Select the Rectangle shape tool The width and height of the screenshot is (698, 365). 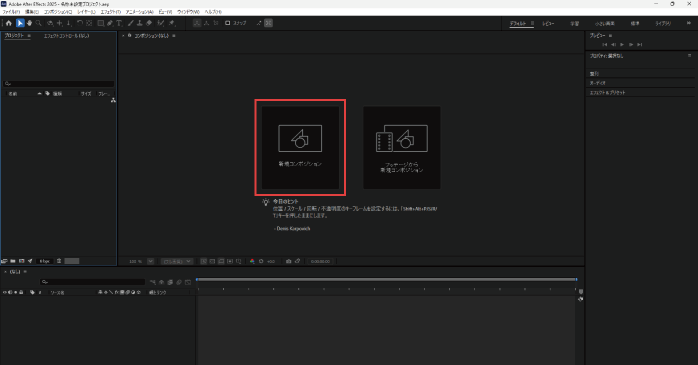[x=101, y=23]
